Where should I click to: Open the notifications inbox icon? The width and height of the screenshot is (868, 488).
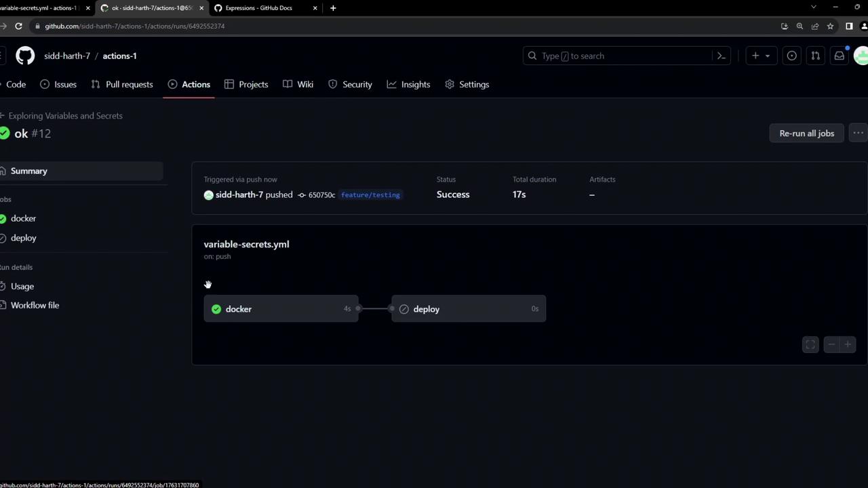coord(840,56)
